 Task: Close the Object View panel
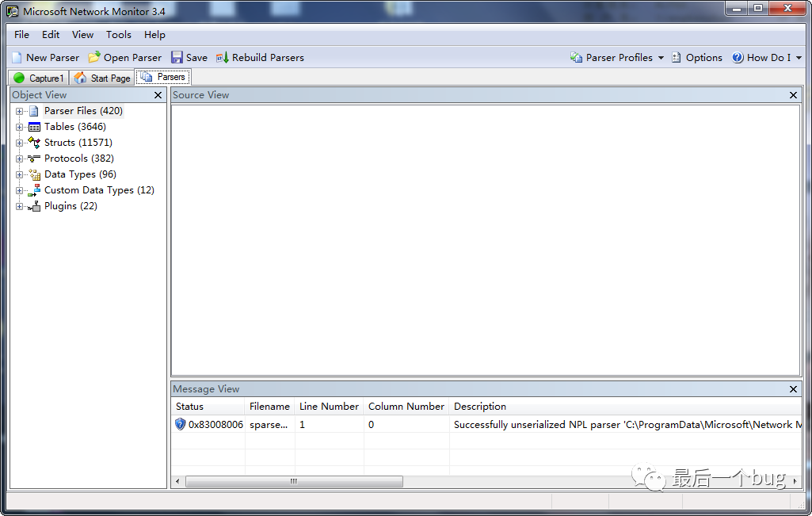(x=158, y=95)
